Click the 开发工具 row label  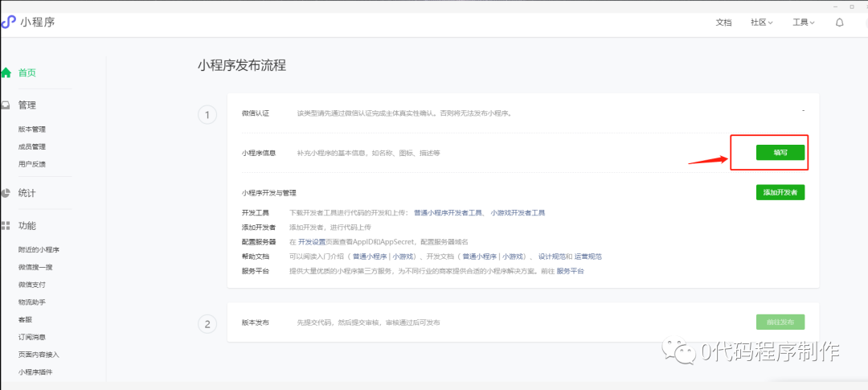pos(256,213)
